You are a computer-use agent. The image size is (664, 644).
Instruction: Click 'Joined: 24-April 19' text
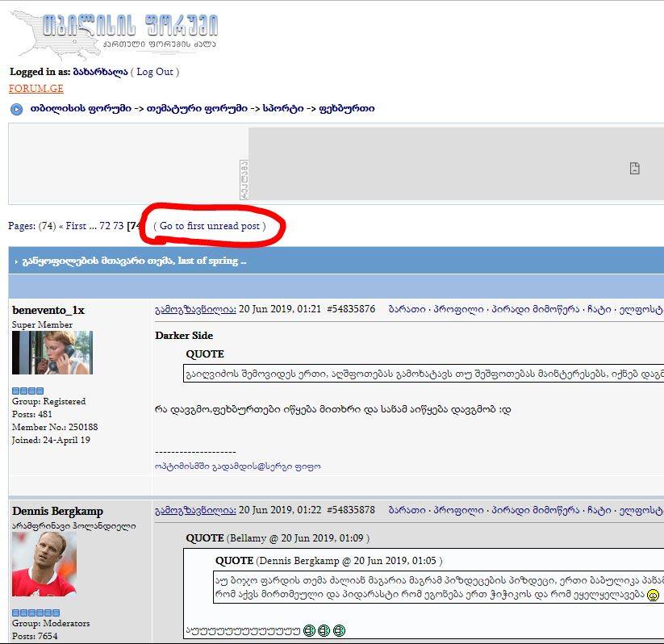point(51,440)
